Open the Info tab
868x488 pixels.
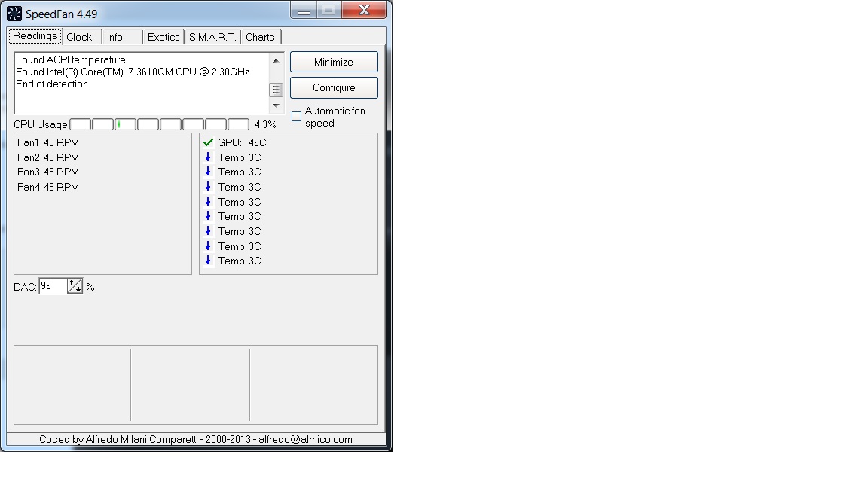[115, 37]
